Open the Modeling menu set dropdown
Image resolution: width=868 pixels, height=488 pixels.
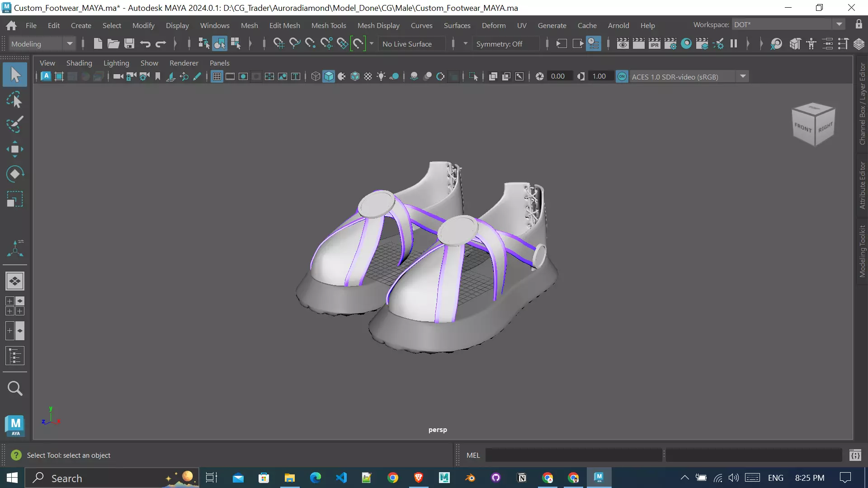[70, 44]
